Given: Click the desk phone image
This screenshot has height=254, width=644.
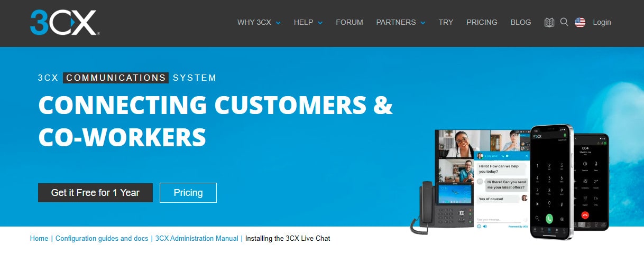Looking at the screenshot, I should point(442,206).
